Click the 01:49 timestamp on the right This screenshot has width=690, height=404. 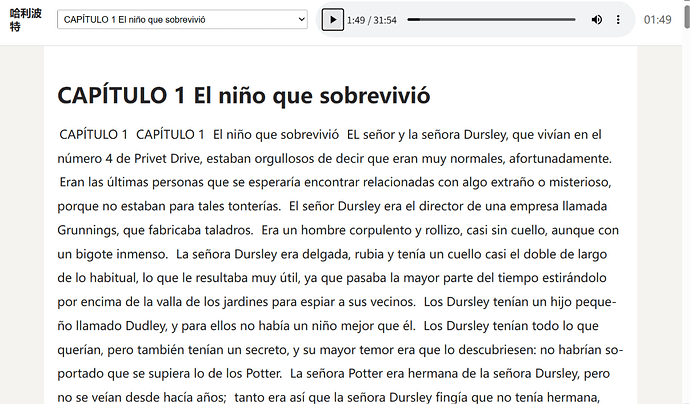[x=657, y=20]
